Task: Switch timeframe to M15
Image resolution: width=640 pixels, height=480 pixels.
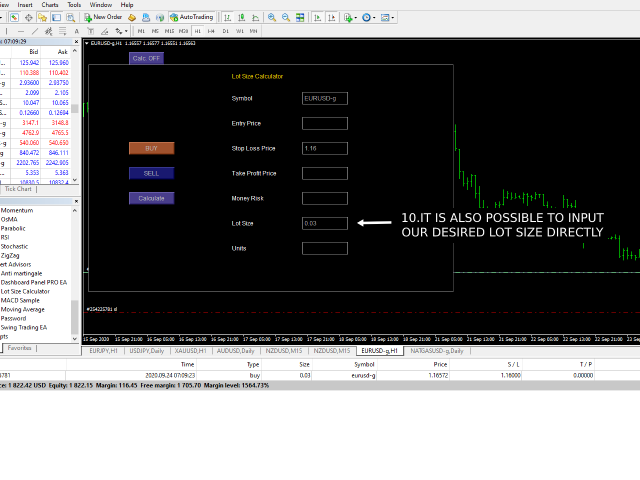Action: point(169,31)
